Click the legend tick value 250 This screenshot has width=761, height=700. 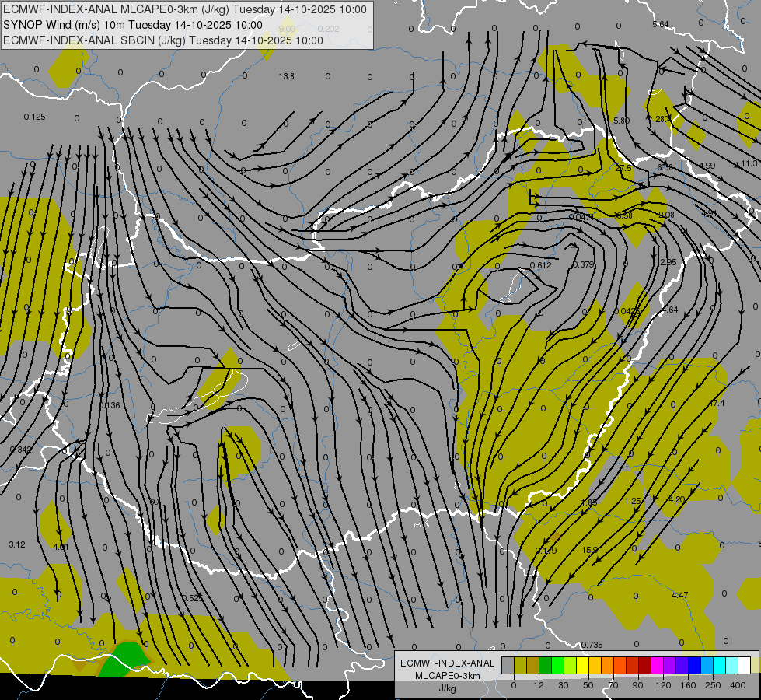pos(713,685)
